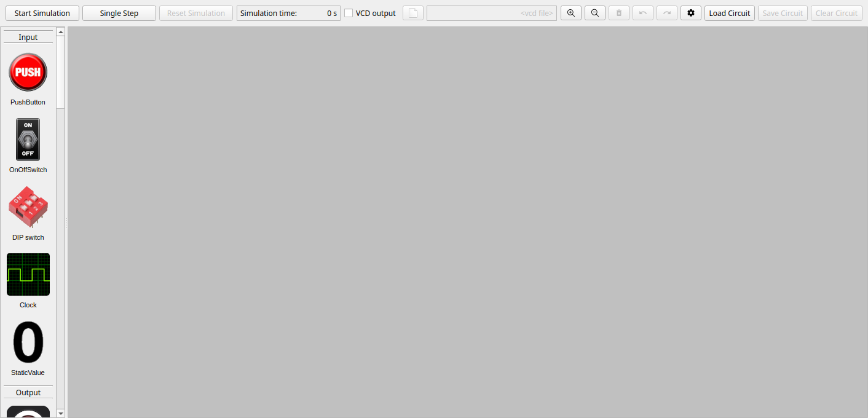
Task: Click the VCD file browse icon
Action: [x=413, y=13]
